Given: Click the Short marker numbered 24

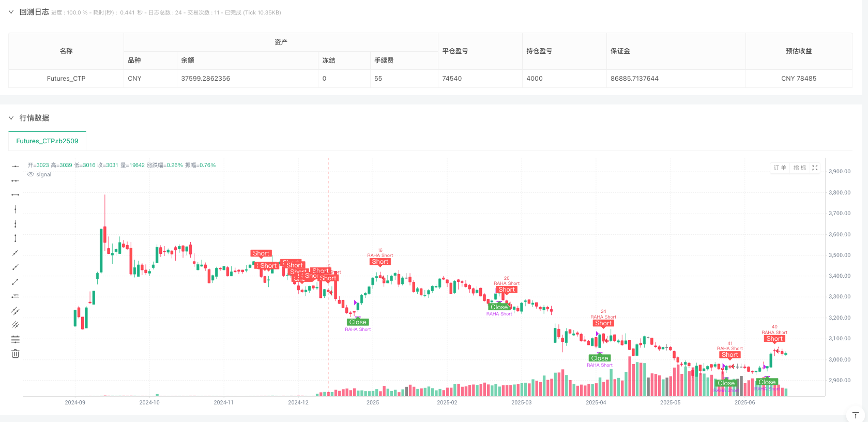Looking at the screenshot, I should coord(603,323).
